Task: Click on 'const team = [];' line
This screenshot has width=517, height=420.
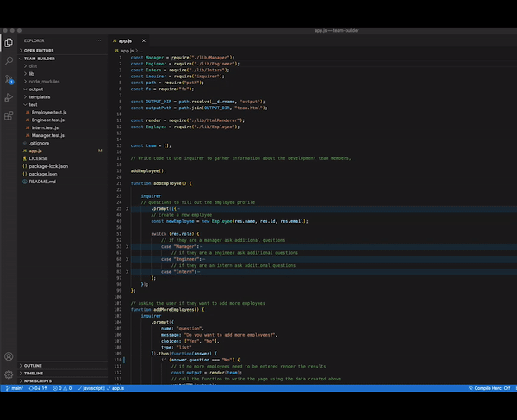Action: [151, 145]
